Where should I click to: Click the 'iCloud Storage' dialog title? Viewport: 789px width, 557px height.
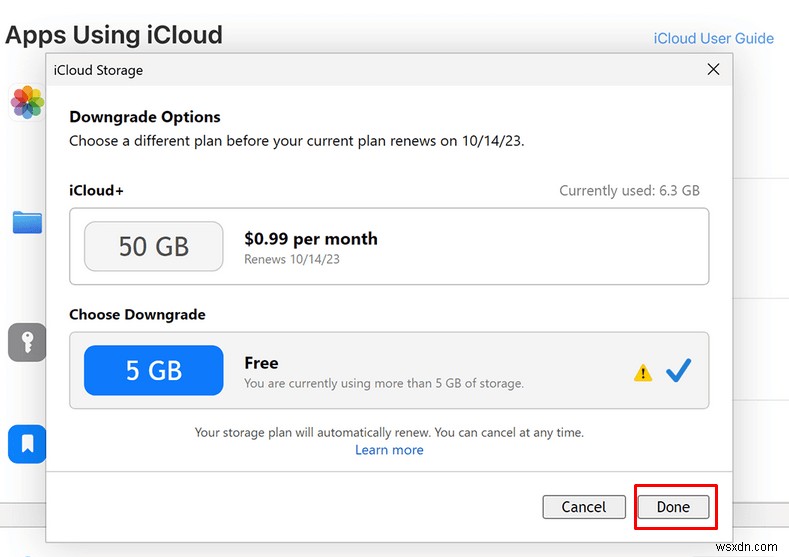coord(98,70)
